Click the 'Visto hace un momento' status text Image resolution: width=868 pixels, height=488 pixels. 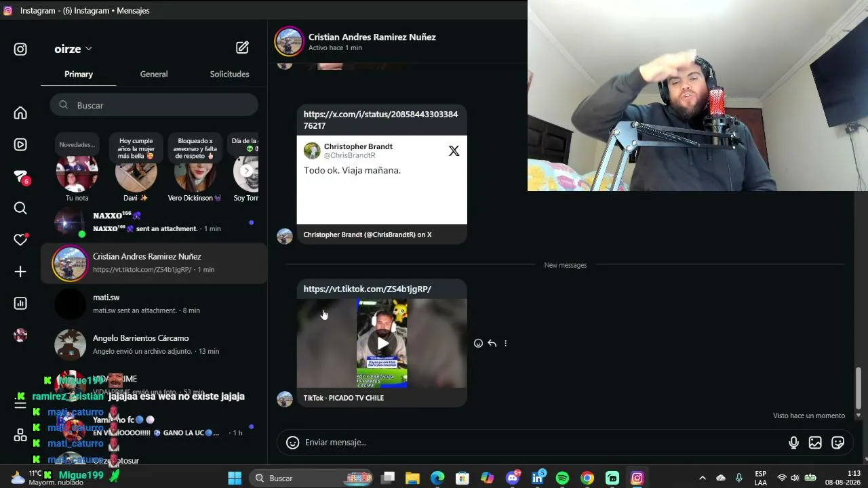pos(809,416)
